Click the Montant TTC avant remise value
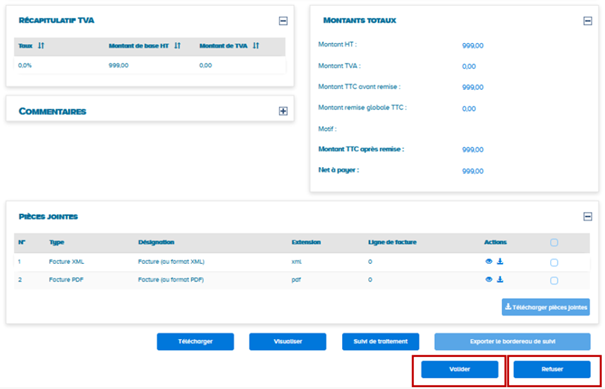The image size is (605, 389). (x=473, y=87)
